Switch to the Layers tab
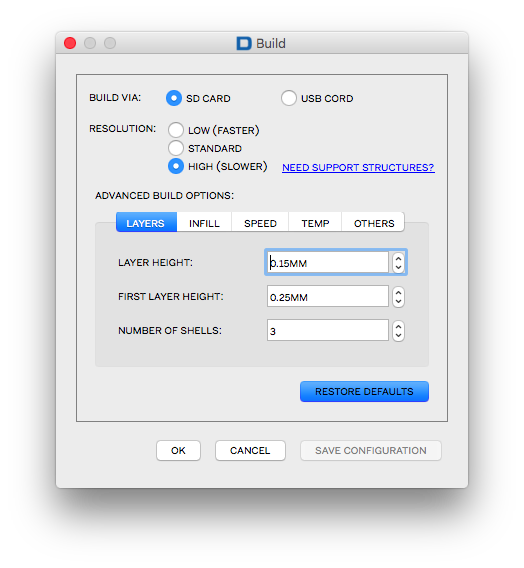Viewport: 524px width, 568px height. pyautogui.click(x=146, y=222)
